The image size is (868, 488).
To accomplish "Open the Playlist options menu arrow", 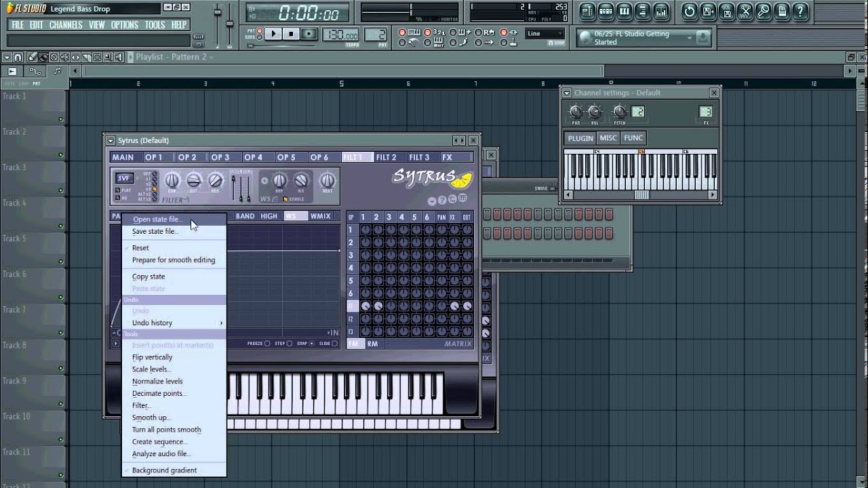I will [x=7, y=57].
